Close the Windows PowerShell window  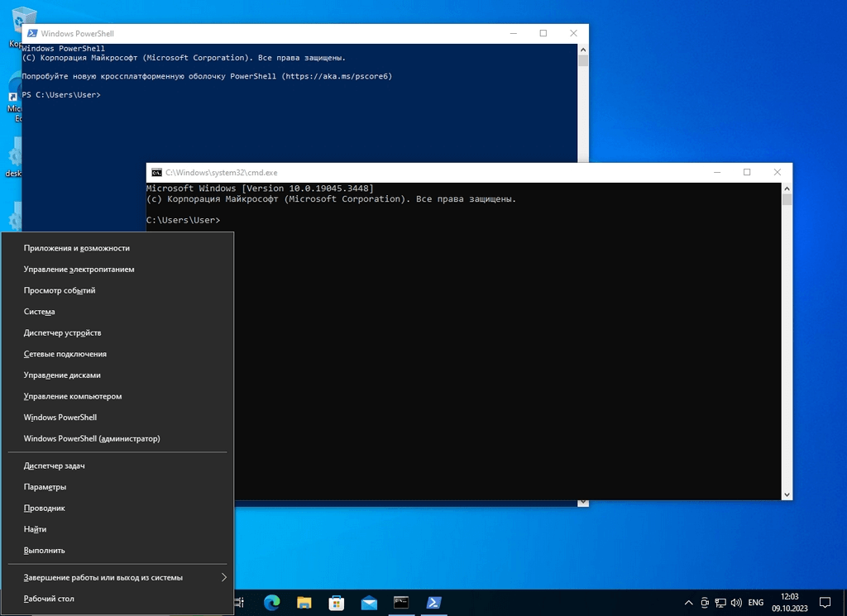tap(574, 33)
